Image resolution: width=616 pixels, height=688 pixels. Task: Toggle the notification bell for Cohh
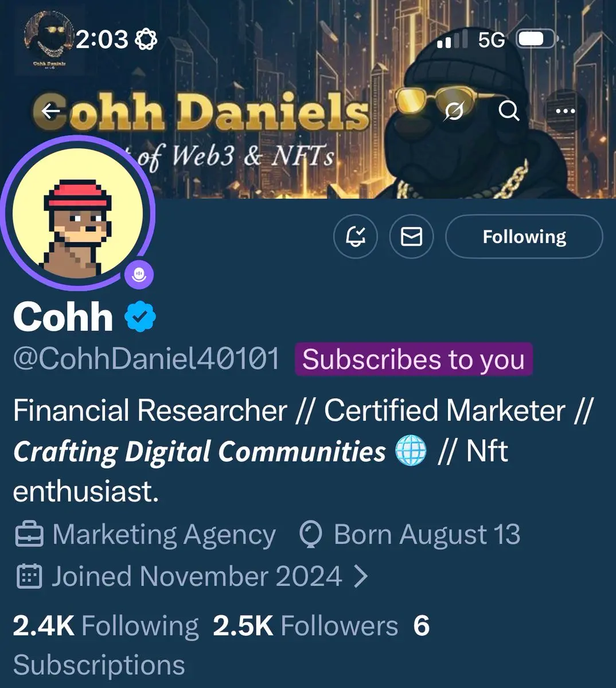pos(356,236)
